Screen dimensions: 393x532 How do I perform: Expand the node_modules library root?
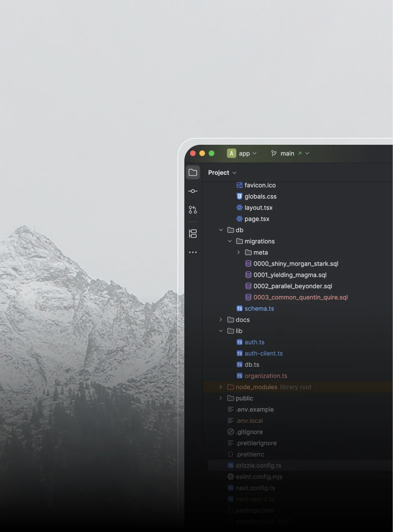[x=221, y=387]
